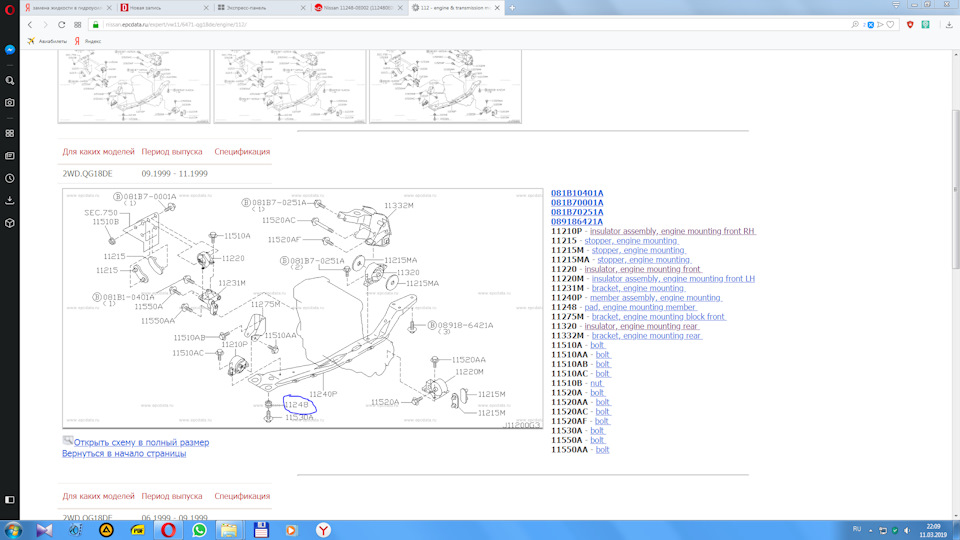
Task: Go back using the browser back arrow
Action: [x=30, y=24]
